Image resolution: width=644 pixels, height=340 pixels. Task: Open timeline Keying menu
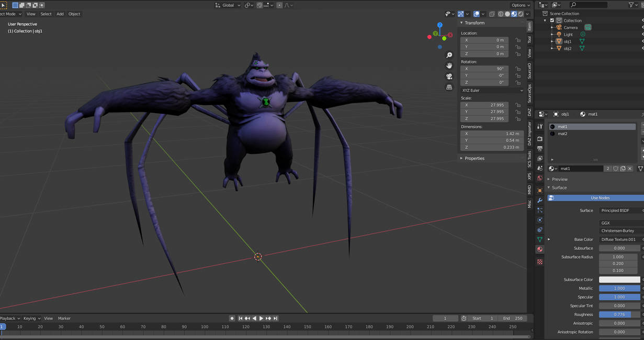coord(32,319)
